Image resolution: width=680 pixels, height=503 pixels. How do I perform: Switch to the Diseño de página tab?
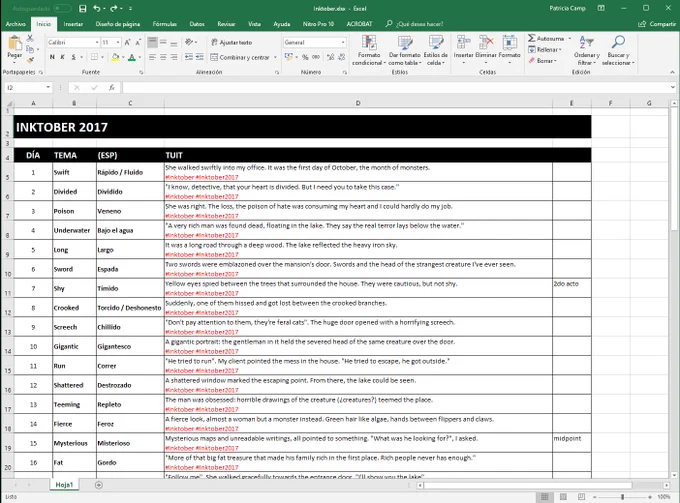click(118, 24)
